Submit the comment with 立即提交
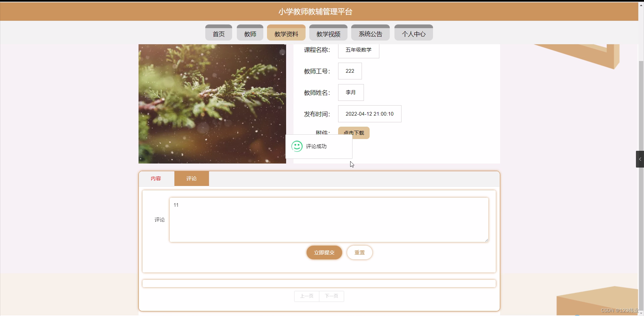The height and width of the screenshot is (316, 644). [x=324, y=252]
